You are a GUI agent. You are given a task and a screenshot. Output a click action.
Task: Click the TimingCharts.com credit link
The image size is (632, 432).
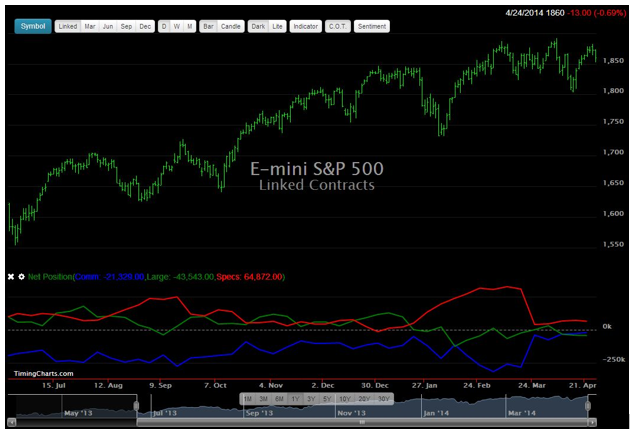[x=44, y=374]
